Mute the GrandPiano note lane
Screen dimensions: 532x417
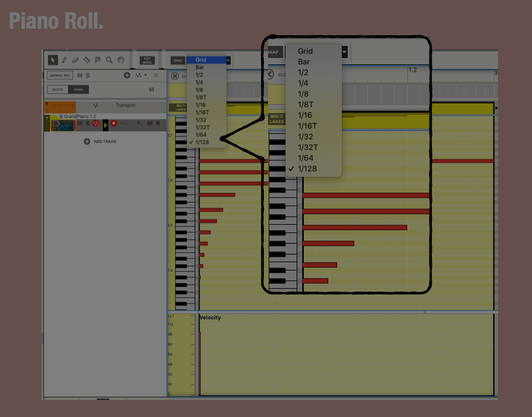pyautogui.click(x=150, y=124)
